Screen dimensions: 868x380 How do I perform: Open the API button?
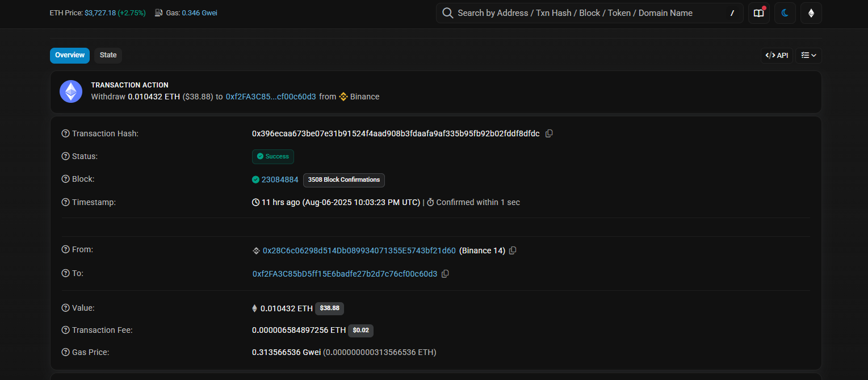pyautogui.click(x=777, y=55)
